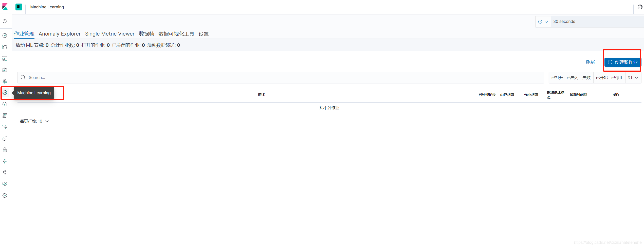Switch to the 数据可视化工具 tab

coord(176,34)
